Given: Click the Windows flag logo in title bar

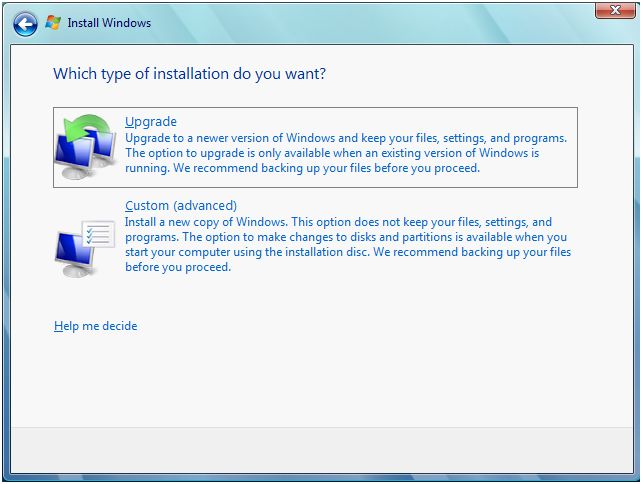Looking at the screenshot, I should click(53, 23).
